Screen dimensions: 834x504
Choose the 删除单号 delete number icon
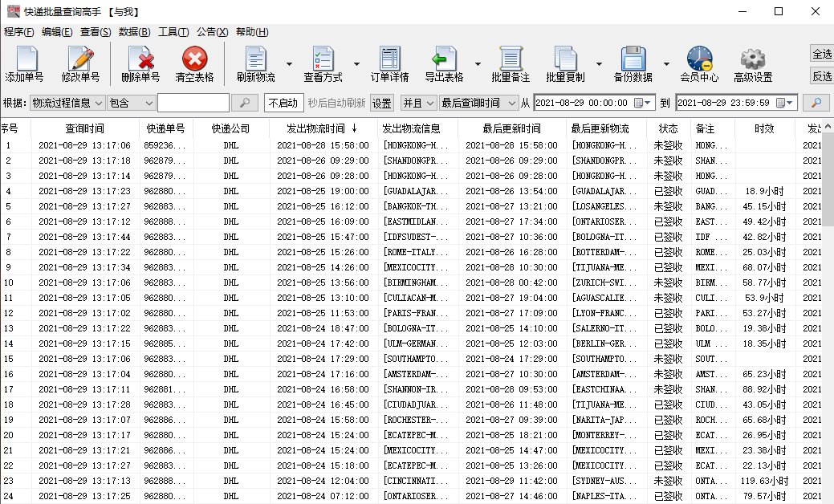(140, 64)
